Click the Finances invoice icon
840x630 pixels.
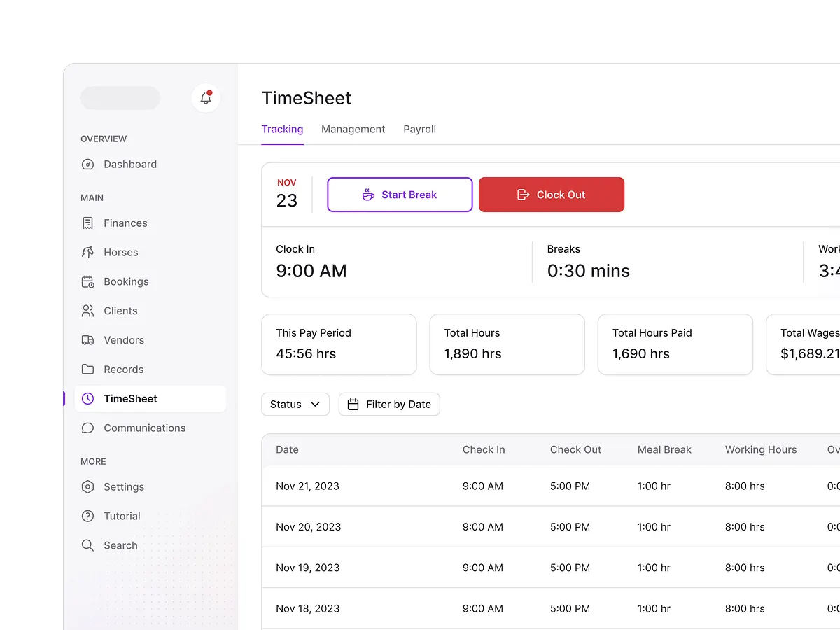click(87, 223)
